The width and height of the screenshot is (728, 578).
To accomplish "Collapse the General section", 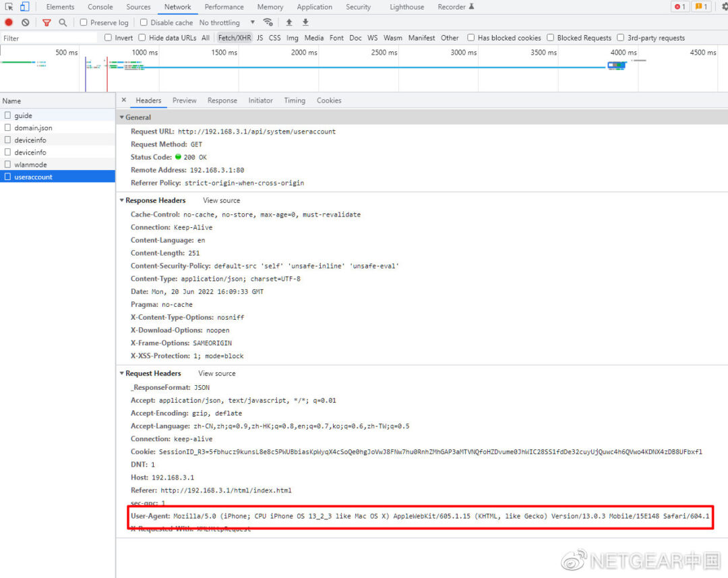I will click(x=121, y=117).
